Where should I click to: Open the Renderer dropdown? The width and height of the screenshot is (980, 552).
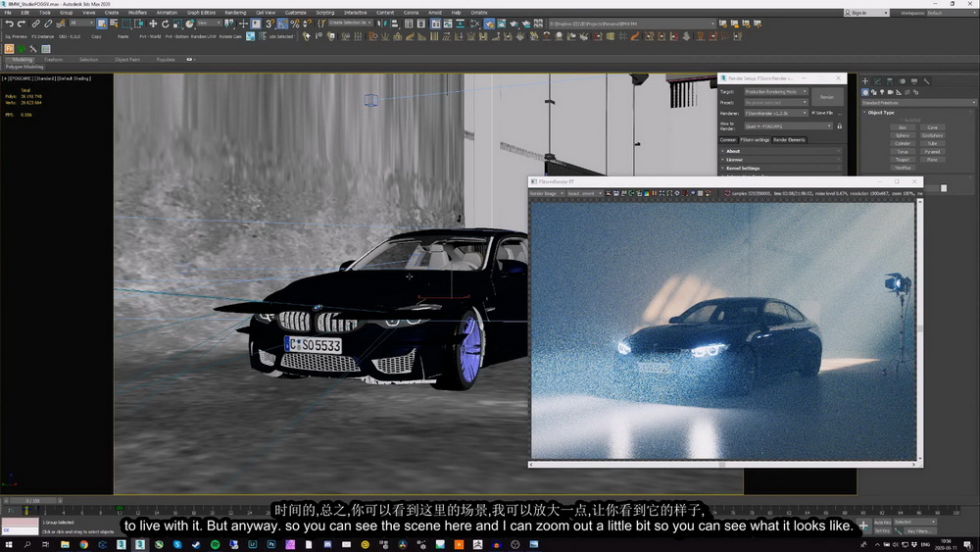[x=776, y=113]
